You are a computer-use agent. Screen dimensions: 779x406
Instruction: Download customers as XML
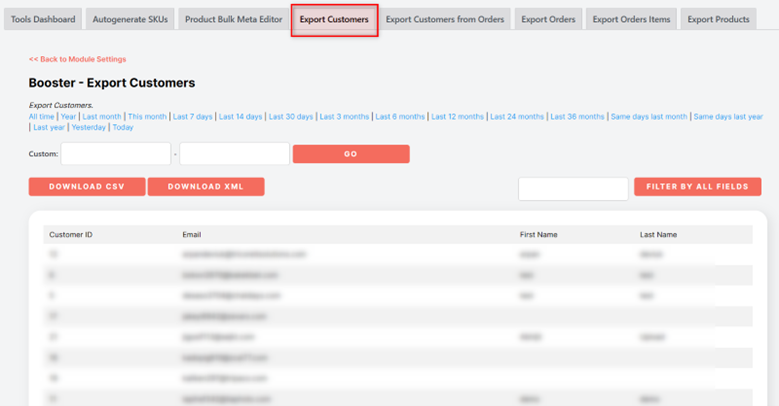tap(206, 187)
